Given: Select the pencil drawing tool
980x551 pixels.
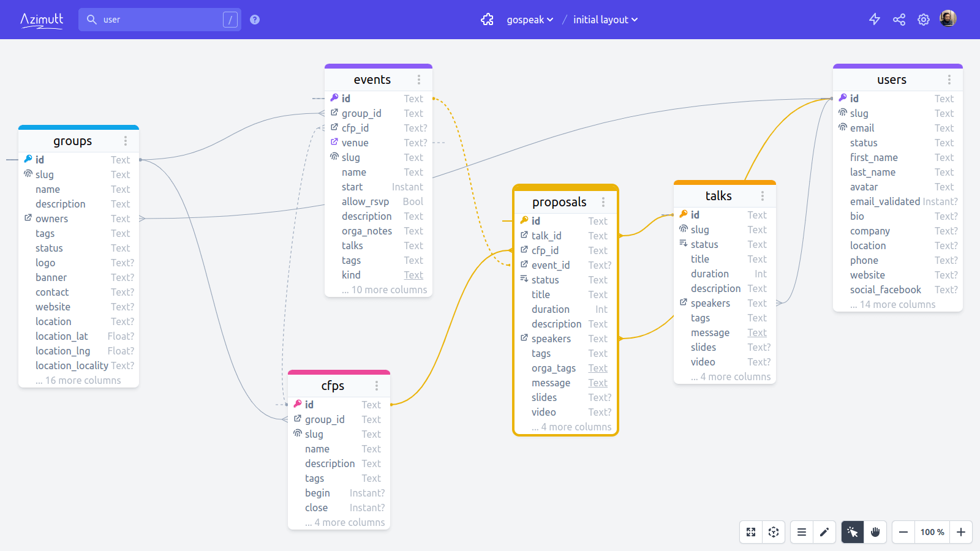Looking at the screenshot, I should pyautogui.click(x=824, y=532).
